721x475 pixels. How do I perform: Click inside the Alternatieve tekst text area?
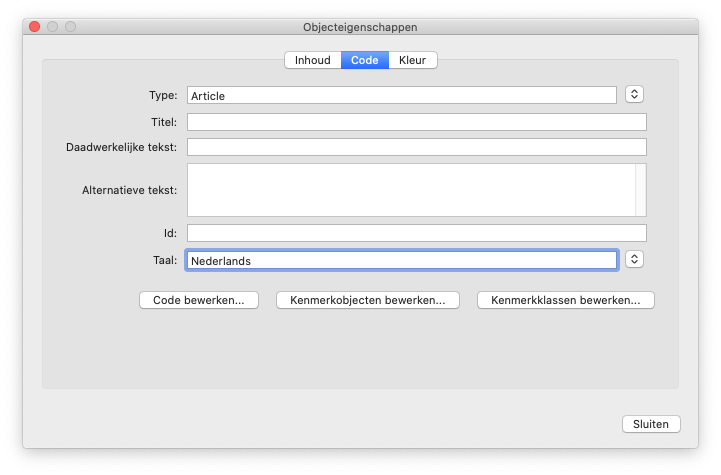(x=410, y=190)
